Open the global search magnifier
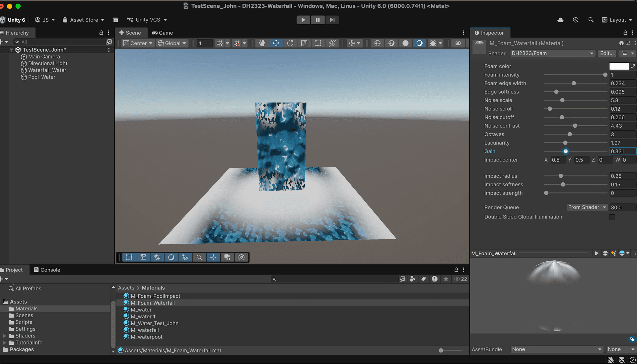The image size is (637, 364). (x=591, y=20)
